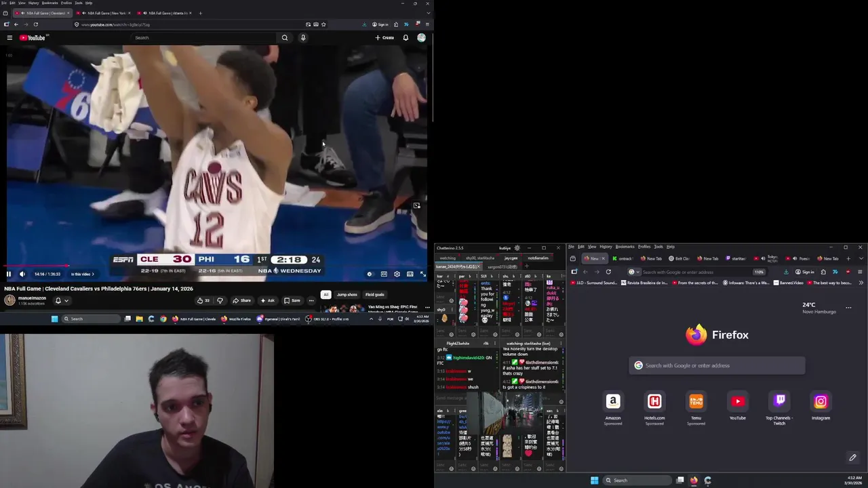Dislike the video with thumbs down
Screen dimensions: 868x488
tap(220, 300)
